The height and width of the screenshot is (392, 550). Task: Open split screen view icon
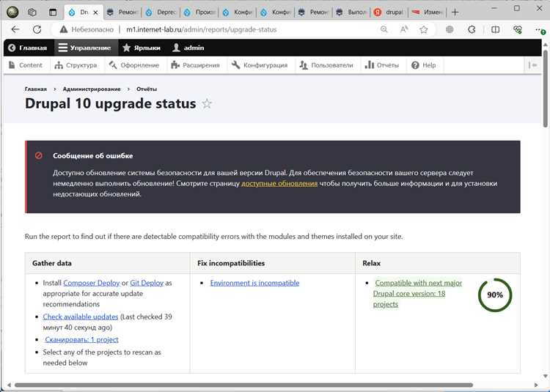495,29
